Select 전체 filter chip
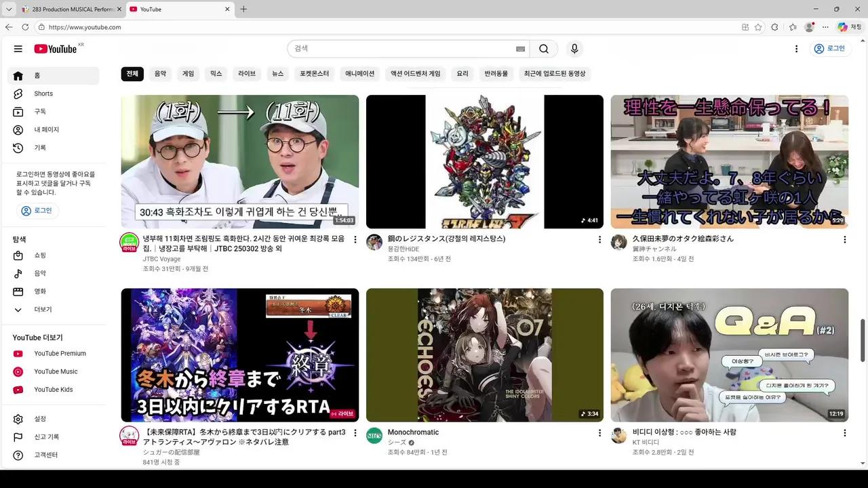Image resolution: width=868 pixels, height=488 pixels. click(x=132, y=73)
